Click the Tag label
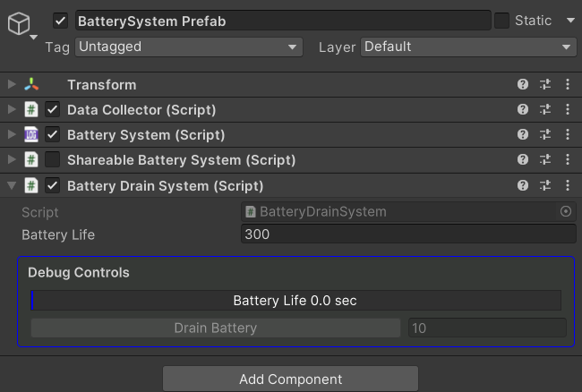582x392 pixels. tap(57, 47)
